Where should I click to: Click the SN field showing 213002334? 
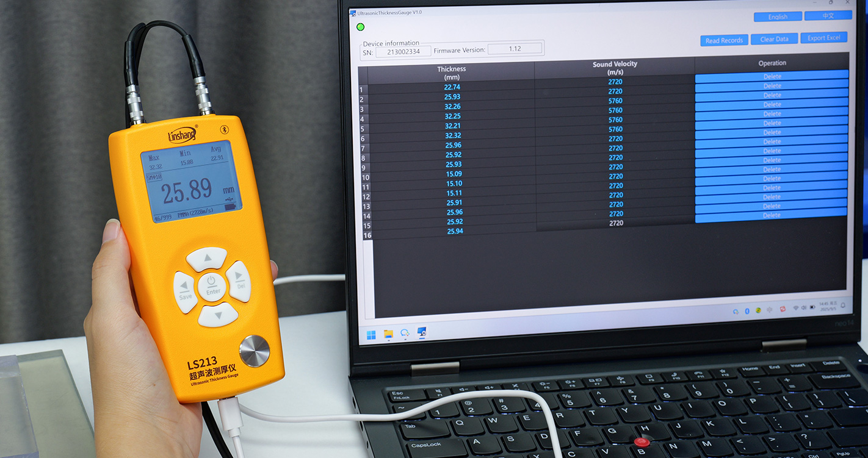click(x=403, y=52)
